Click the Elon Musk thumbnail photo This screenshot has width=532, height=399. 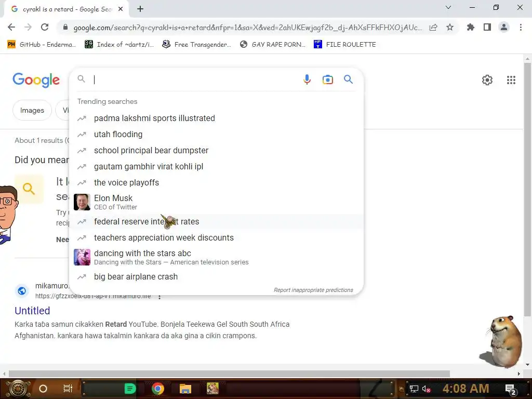click(x=82, y=202)
